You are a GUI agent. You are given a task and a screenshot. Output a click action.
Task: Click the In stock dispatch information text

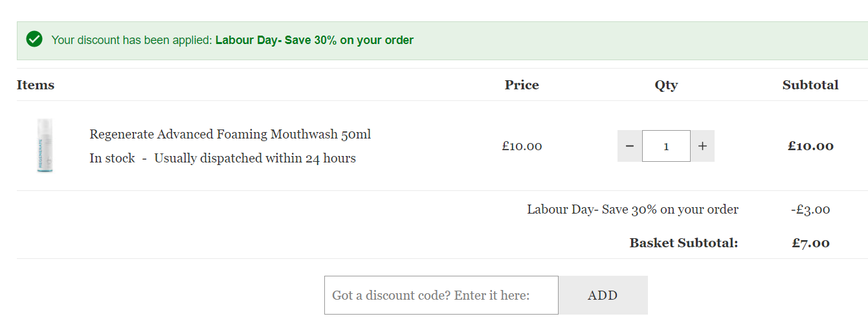tap(223, 158)
